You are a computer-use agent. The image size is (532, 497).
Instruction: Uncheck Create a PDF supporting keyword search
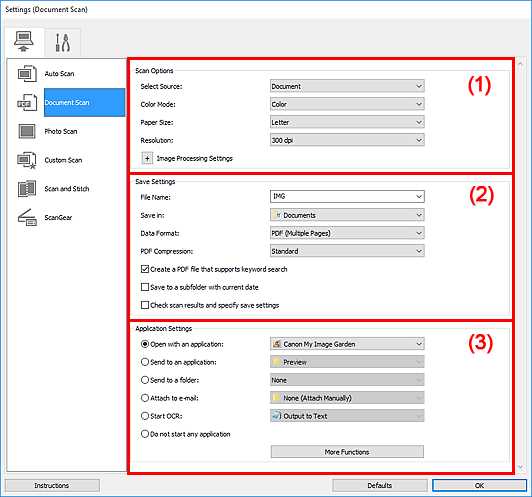(x=145, y=269)
